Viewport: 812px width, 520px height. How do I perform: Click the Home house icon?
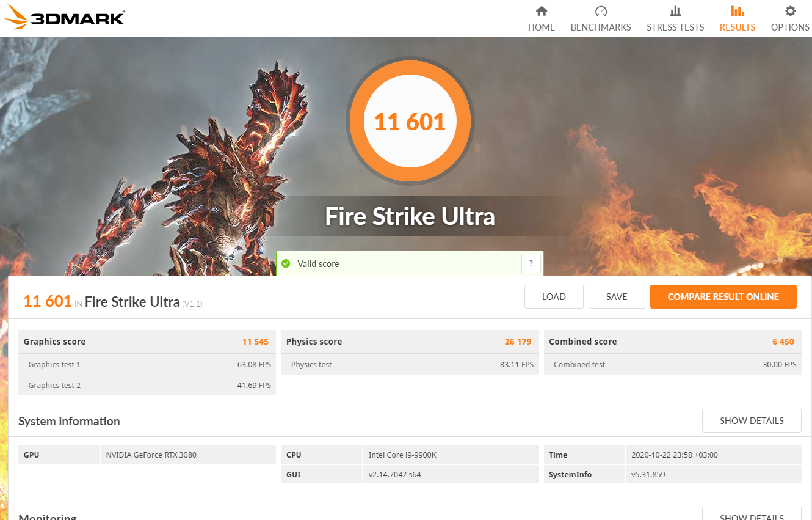pyautogui.click(x=542, y=11)
